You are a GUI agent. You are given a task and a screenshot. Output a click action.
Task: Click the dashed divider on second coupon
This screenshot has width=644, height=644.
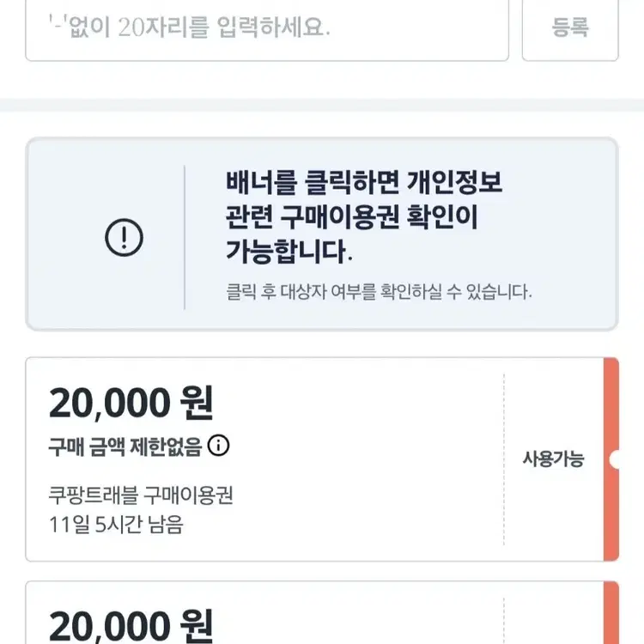(504, 618)
